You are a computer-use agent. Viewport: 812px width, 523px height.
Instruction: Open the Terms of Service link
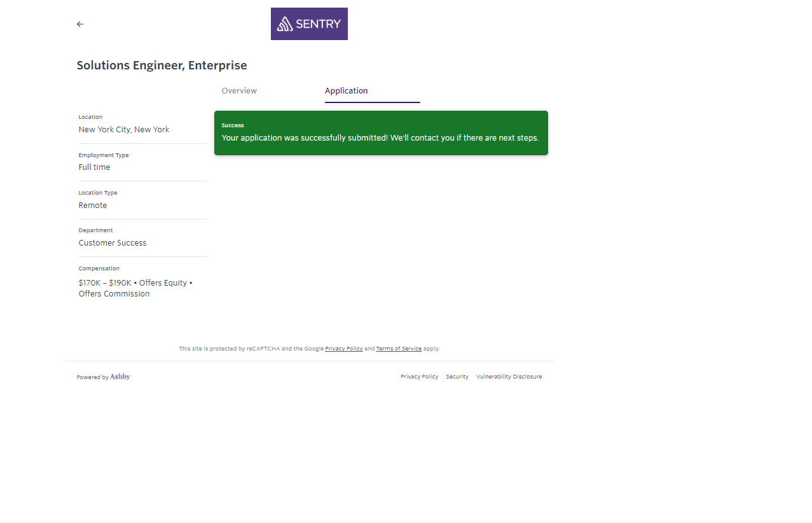point(399,349)
